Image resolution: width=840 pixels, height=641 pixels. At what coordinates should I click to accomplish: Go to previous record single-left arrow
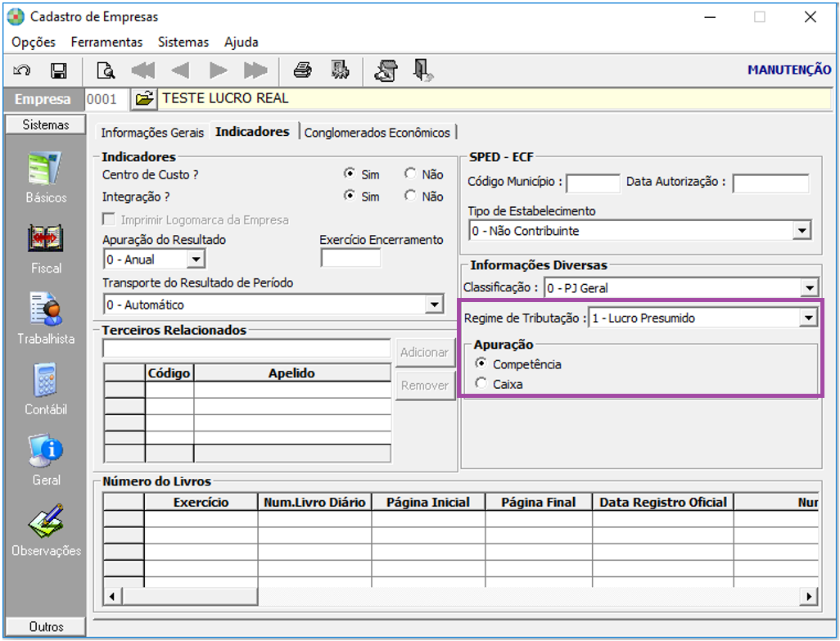point(180,70)
